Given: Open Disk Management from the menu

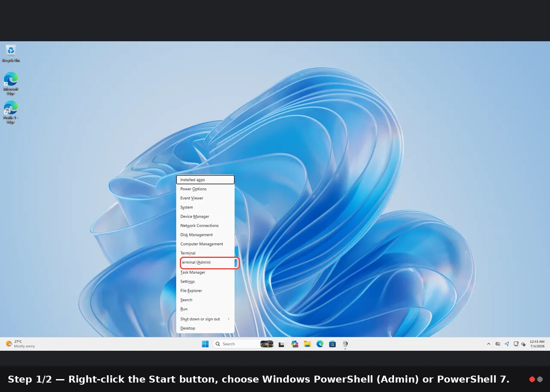Looking at the screenshot, I should (x=205, y=235).
